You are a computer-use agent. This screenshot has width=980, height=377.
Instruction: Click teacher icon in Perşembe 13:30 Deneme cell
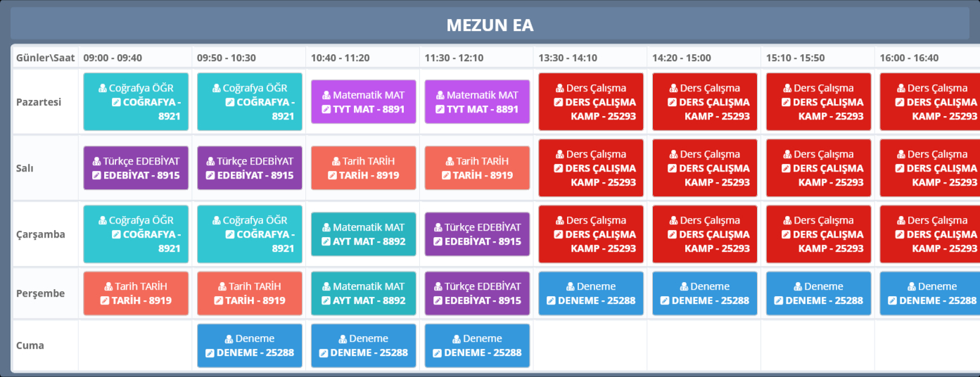pos(571,286)
